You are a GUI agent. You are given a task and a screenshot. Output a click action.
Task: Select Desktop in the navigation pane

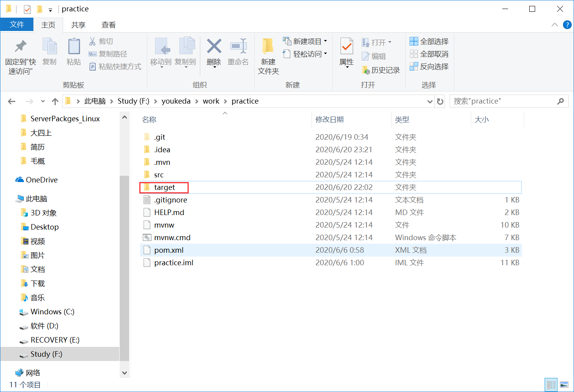[x=40, y=227]
